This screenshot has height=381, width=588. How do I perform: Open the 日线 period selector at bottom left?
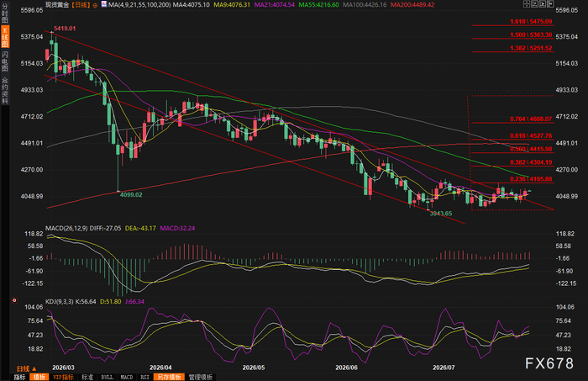[x=27, y=368]
